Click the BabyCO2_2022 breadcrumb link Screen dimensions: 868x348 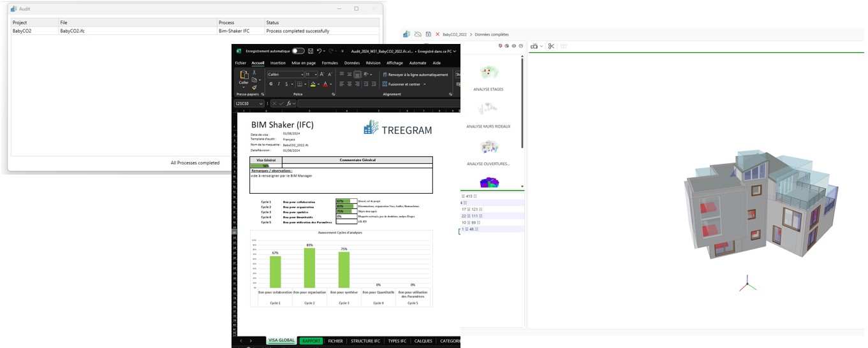point(455,34)
